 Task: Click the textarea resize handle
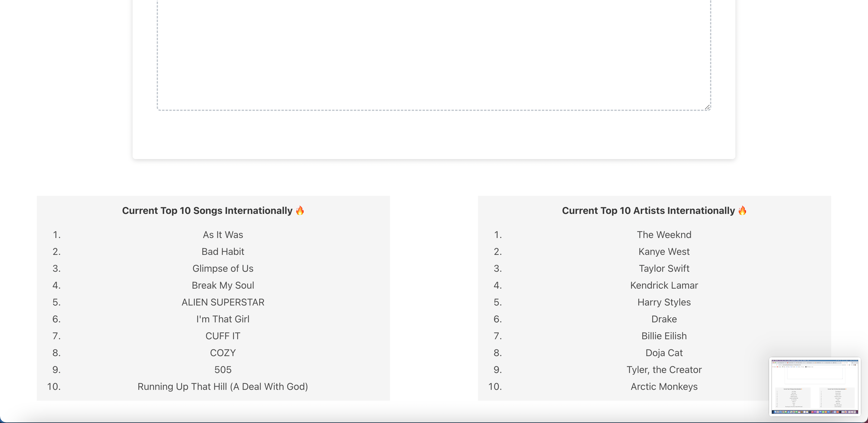coord(707,108)
